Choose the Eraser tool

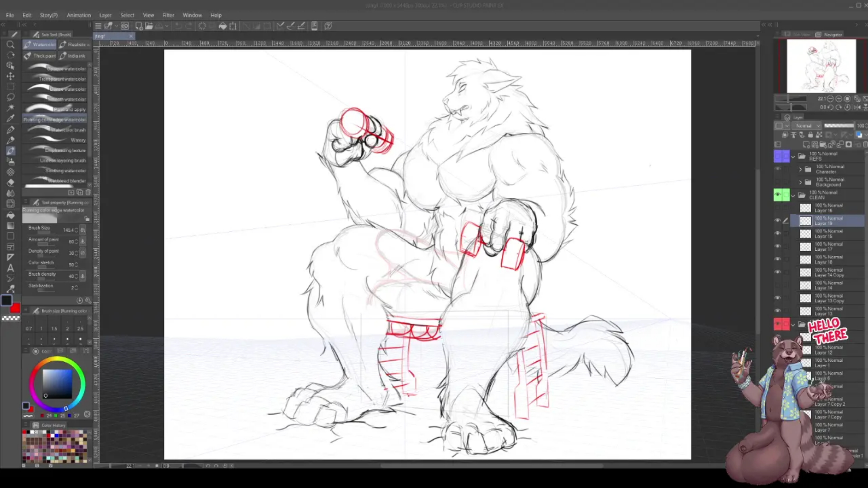point(10,183)
